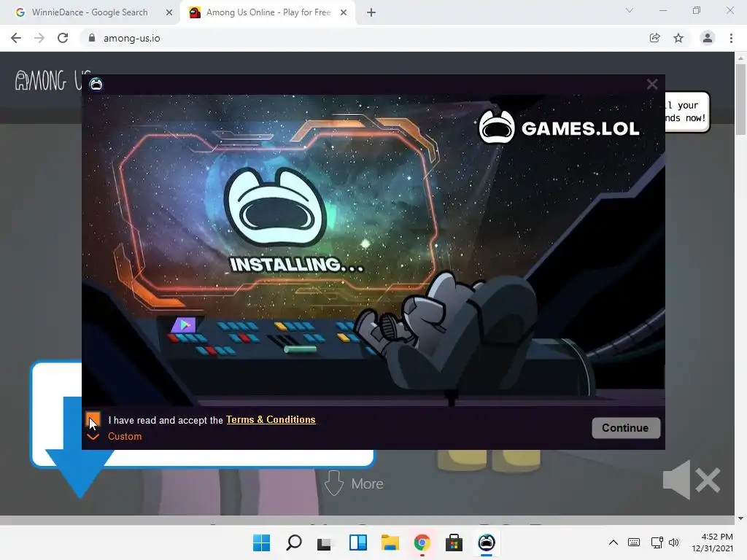
Task: Open the Terms & Conditions link
Action: click(x=271, y=419)
